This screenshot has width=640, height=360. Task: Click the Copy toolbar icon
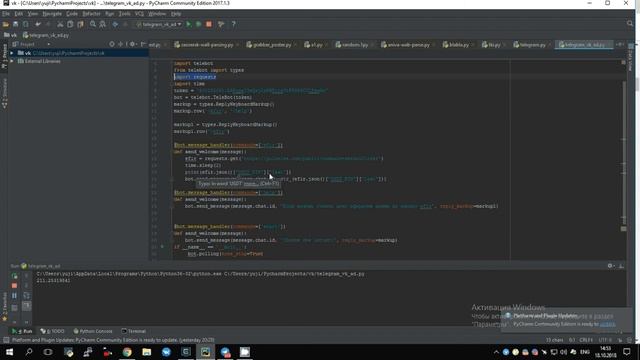point(70,24)
